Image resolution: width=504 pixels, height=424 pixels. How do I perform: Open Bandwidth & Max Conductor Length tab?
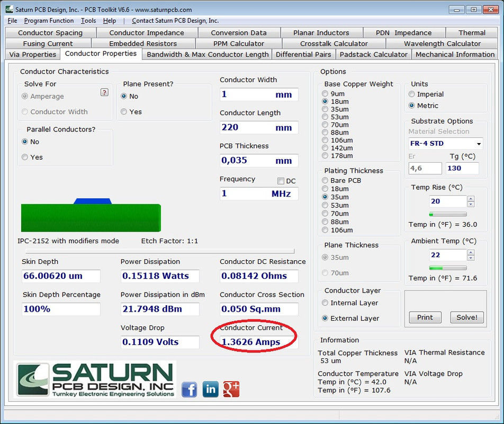[x=208, y=55]
